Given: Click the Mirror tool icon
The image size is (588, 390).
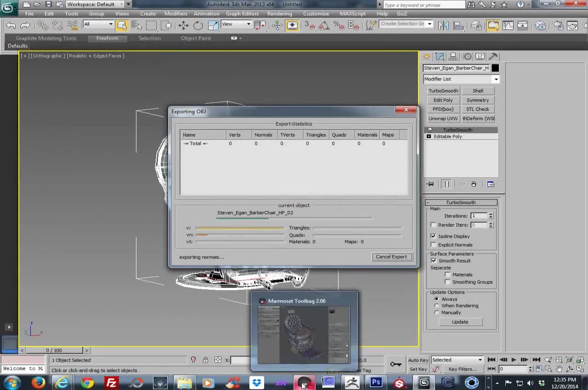Looking at the screenshot, I should 443,25.
